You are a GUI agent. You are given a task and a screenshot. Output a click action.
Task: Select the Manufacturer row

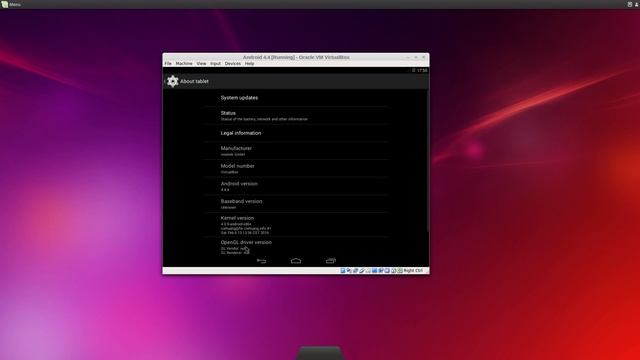[296, 151]
